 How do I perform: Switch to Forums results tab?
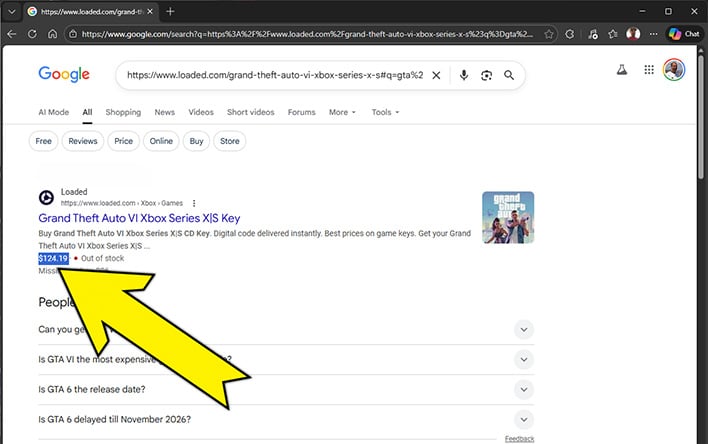point(302,112)
